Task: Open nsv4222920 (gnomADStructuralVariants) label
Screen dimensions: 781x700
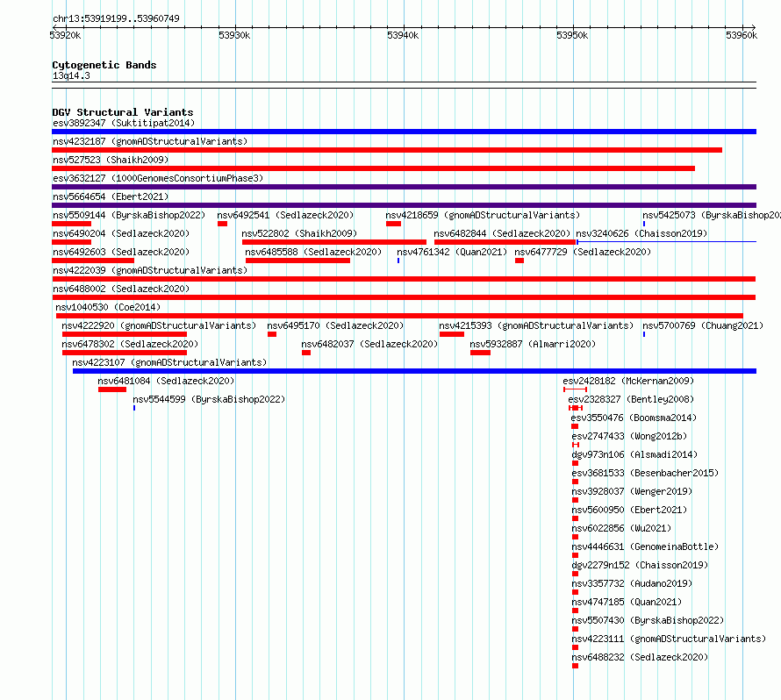Action: [159, 325]
